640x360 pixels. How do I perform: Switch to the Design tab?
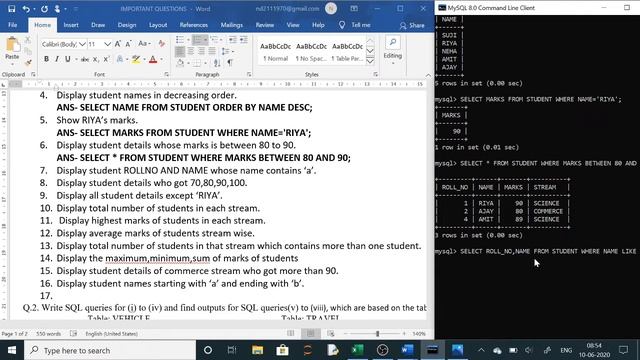click(x=127, y=25)
